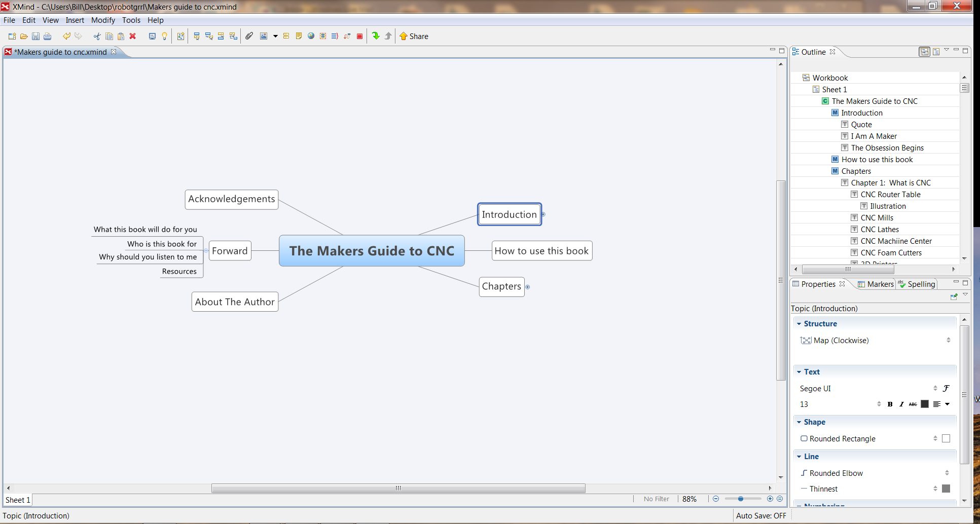The width and height of the screenshot is (980, 524).
Task: Click the red stop square icon
Action: (x=360, y=36)
